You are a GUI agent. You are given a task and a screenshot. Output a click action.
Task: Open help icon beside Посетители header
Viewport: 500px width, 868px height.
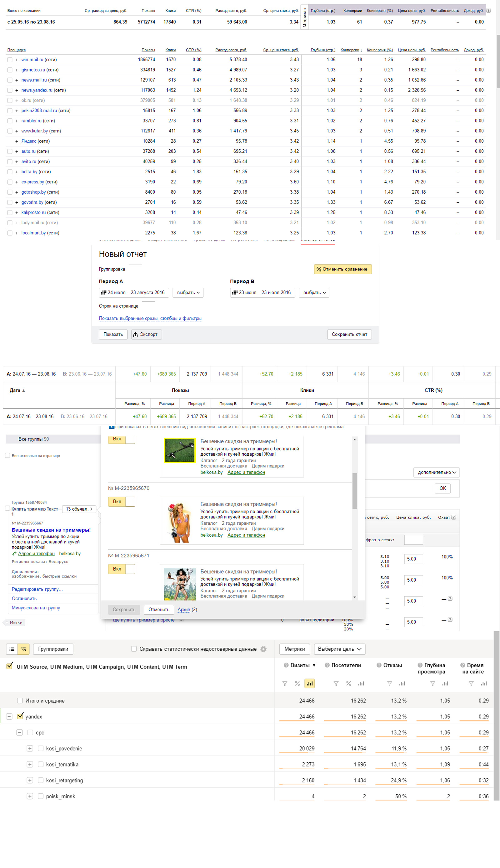pos(327,665)
